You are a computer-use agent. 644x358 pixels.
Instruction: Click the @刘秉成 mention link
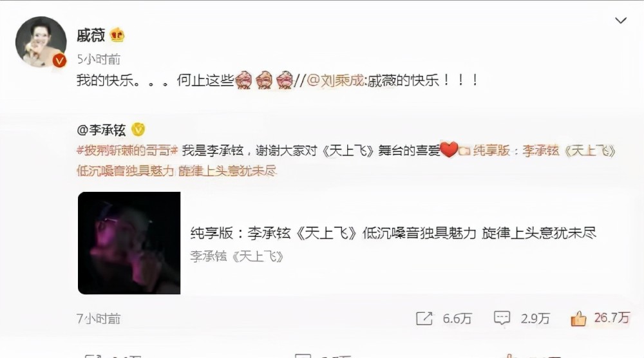[x=335, y=80]
